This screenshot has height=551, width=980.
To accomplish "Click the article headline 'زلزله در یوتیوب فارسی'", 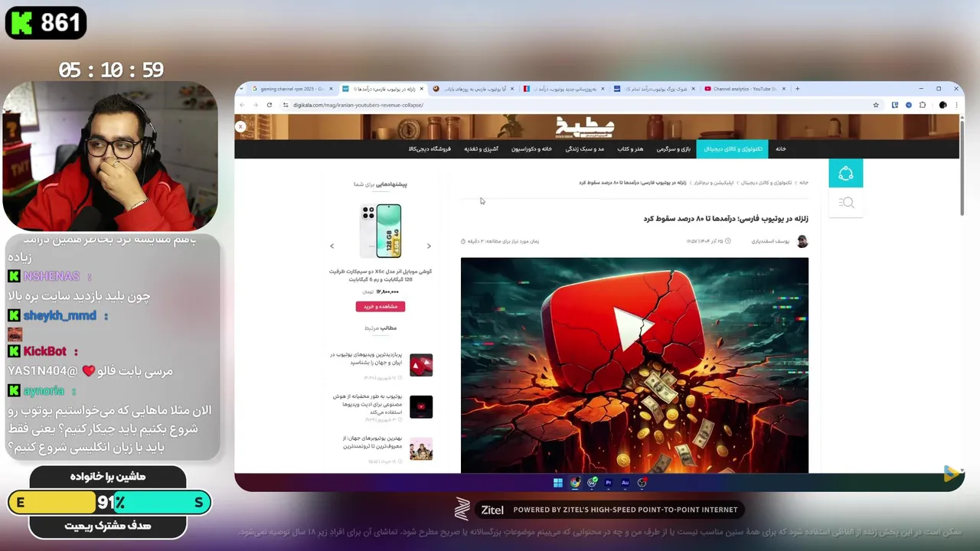I will [x=726, y=219].
